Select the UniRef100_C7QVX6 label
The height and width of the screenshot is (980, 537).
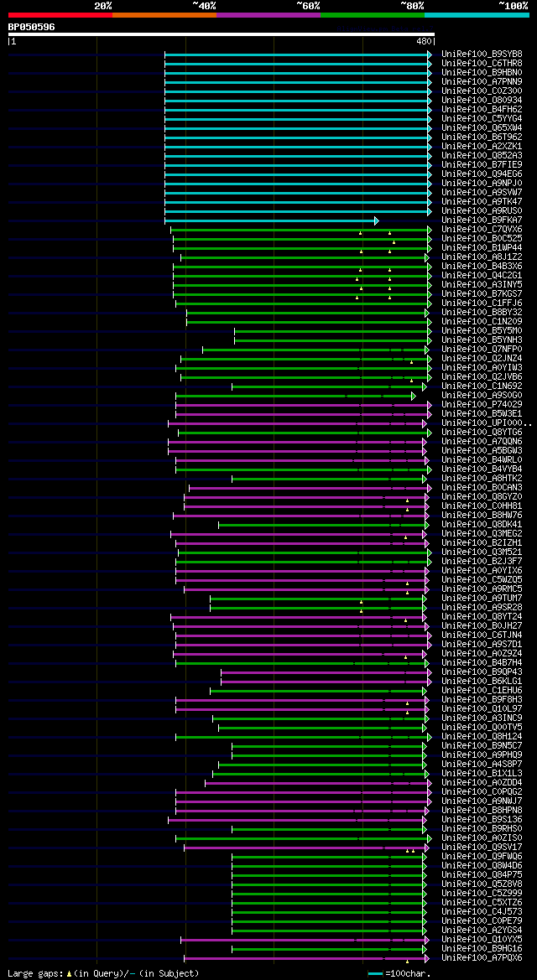pos(482,230)
